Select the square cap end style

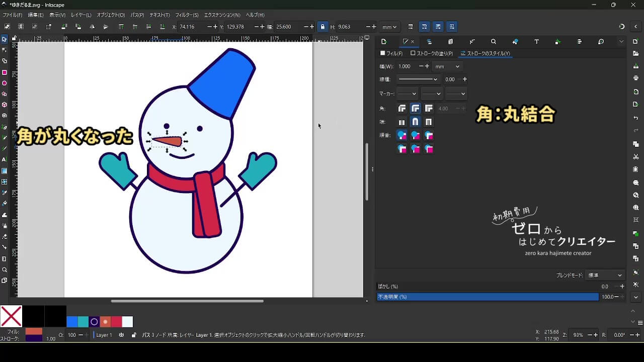click(x=429, y=122)
